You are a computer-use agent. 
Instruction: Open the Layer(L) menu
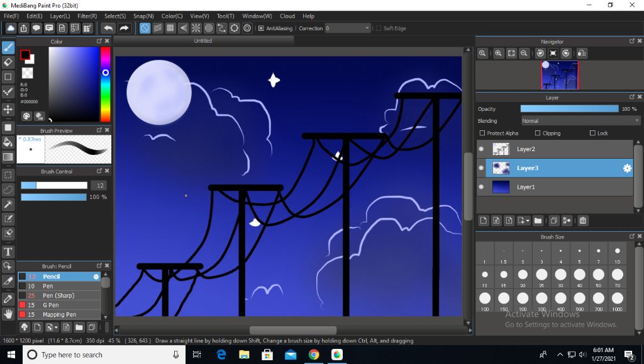click(60, 16)
